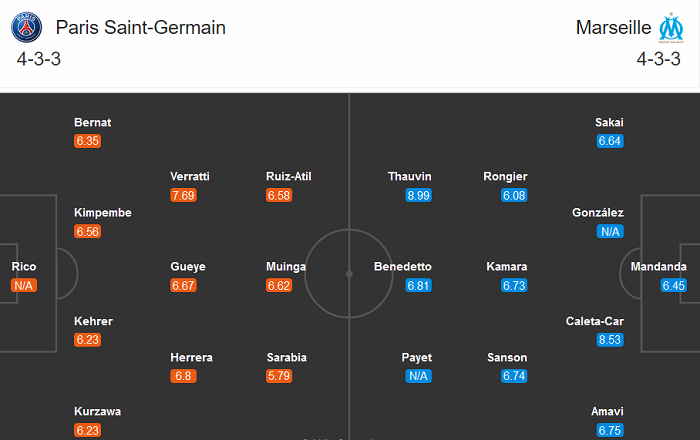The height and width of the screenshot is (440, 700).
Task: Click Sakai's 6.64 rating badge
Action: pos(610,141)
